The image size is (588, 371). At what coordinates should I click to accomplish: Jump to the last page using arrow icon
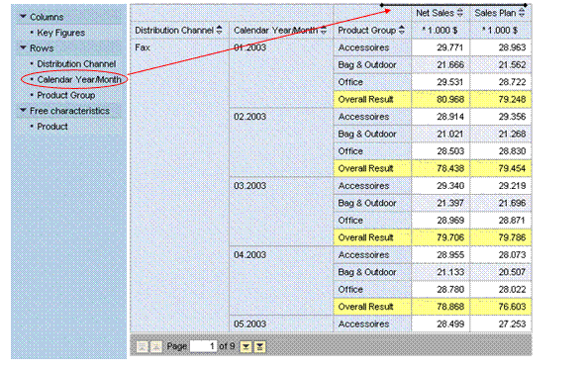point(259,346)
